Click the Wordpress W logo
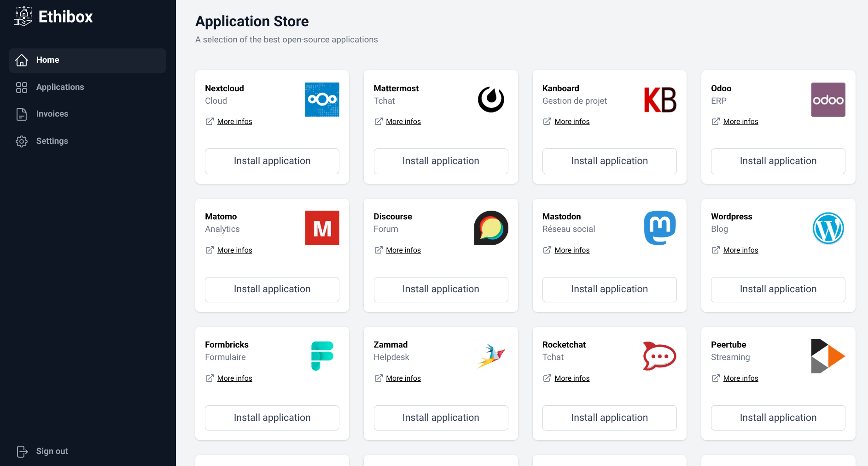This screenshot has width=868, height=466. tap(828, 228)
